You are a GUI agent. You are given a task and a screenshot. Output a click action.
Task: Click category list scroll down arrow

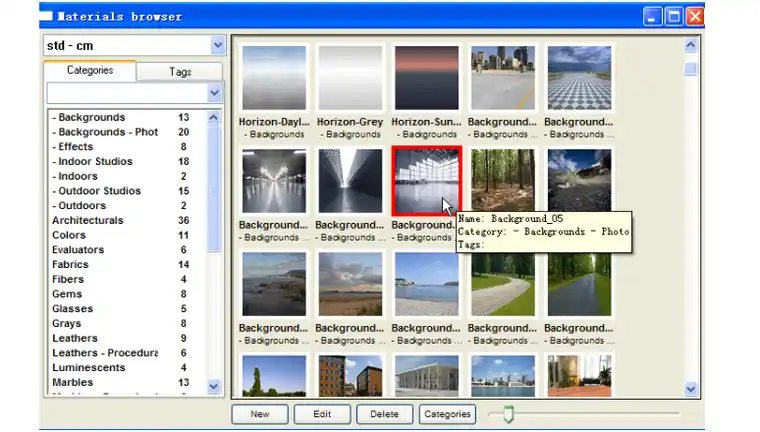(213, 386)
